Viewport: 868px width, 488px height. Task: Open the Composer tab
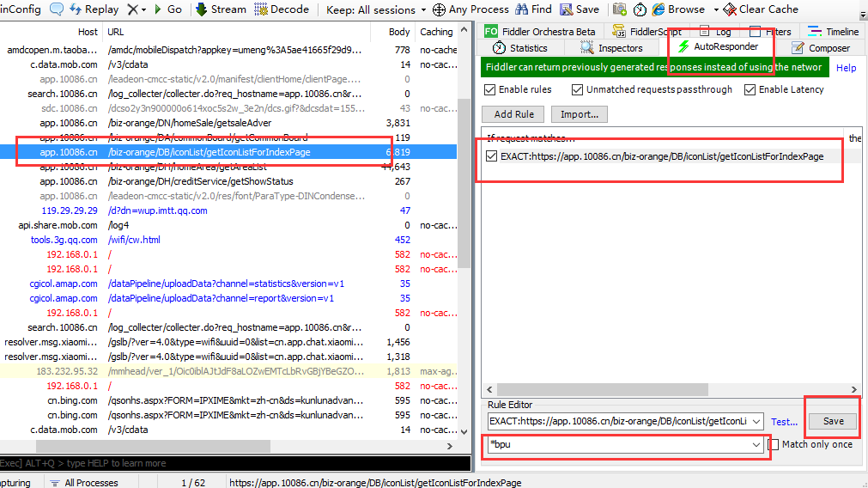(821, 48)
